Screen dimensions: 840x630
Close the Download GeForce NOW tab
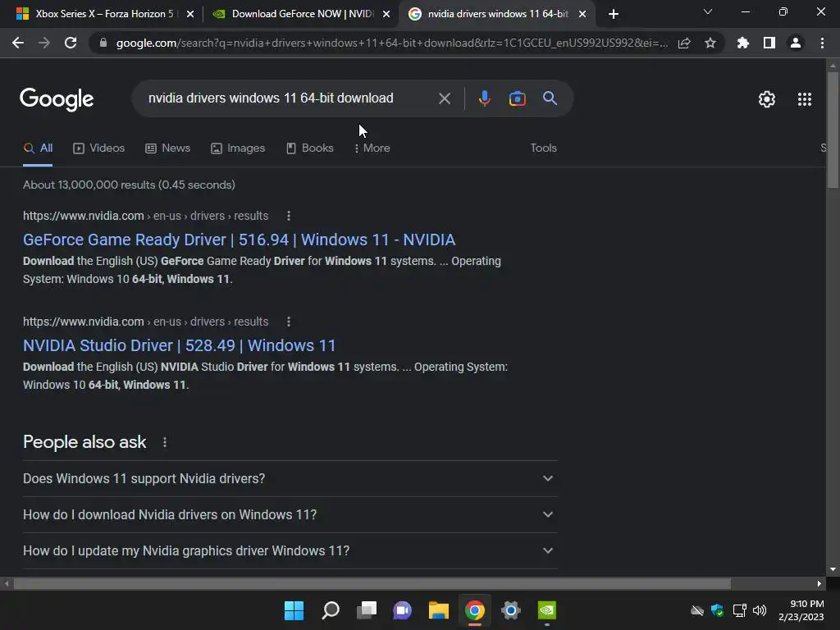386,14
